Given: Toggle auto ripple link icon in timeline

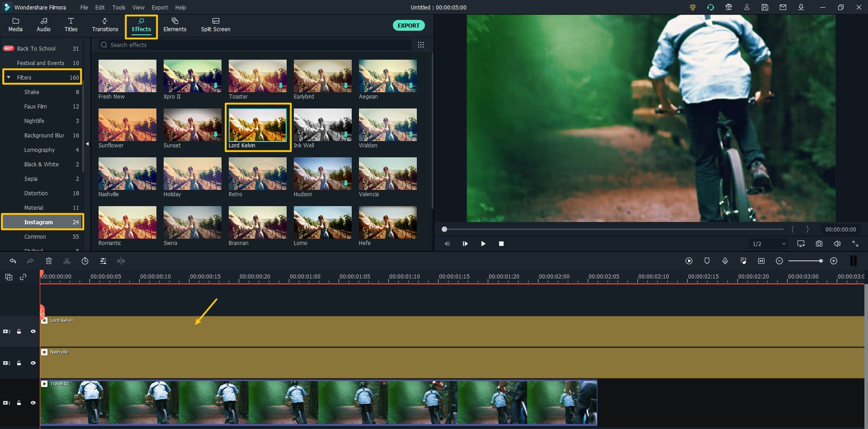Looking at the screenshot, I should point(23,277).
